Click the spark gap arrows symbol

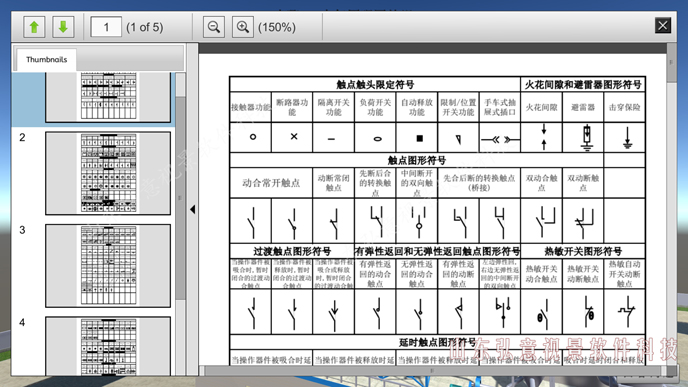click(x=544, y=137)
